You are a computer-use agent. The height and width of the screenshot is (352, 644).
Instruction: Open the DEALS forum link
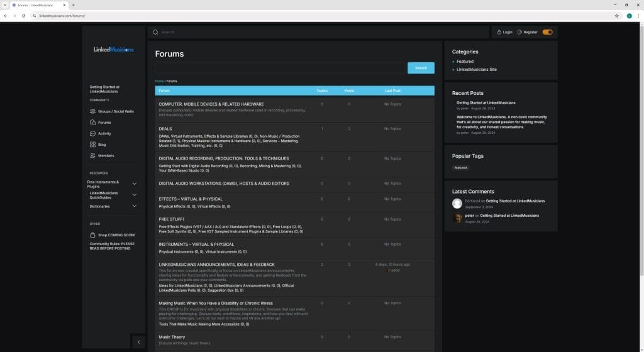point(165,129)
